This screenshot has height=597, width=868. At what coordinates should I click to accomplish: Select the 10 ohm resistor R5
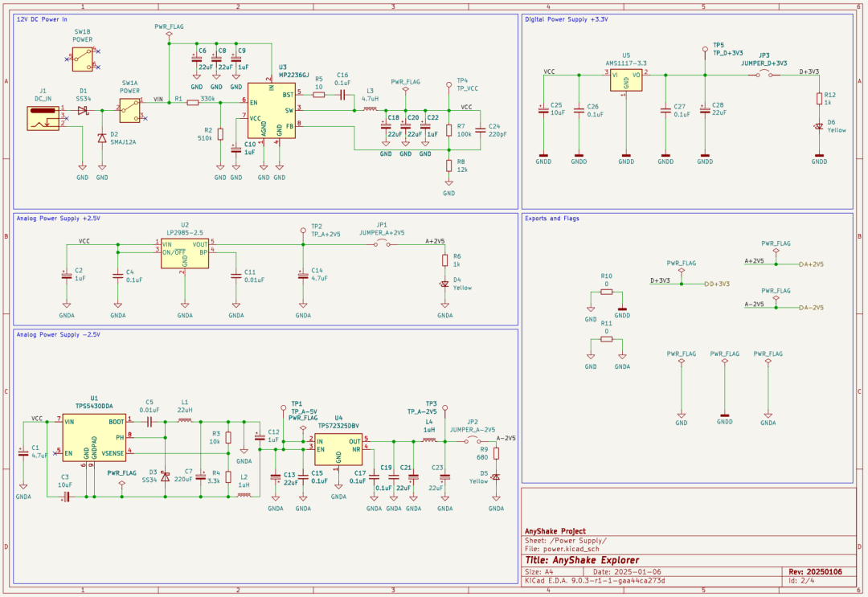(319, 95)
